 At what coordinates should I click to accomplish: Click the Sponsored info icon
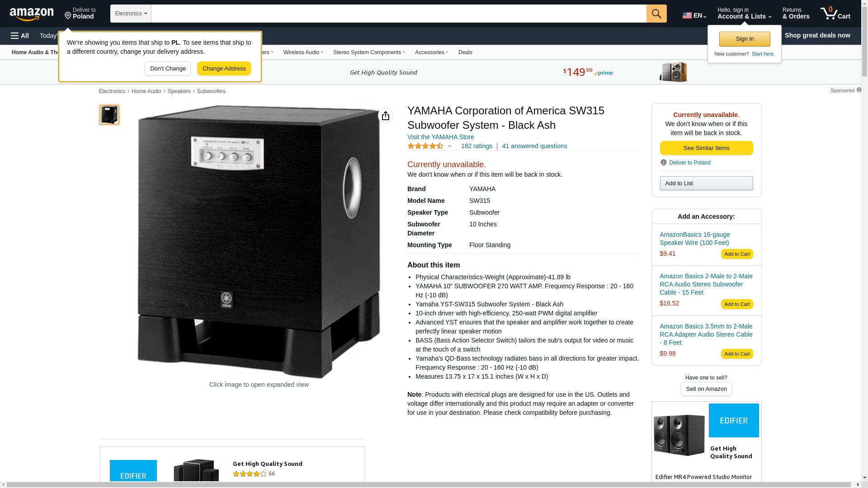pos(859,90)
